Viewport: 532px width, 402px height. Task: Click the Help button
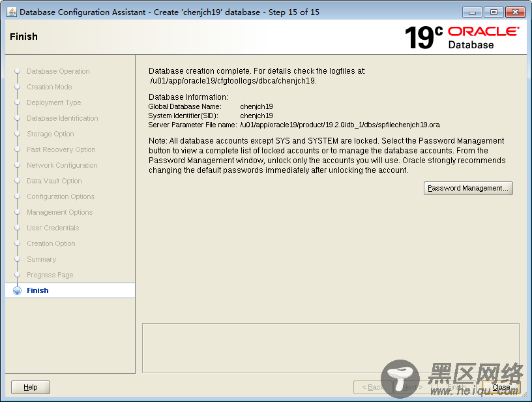(31, 387)
